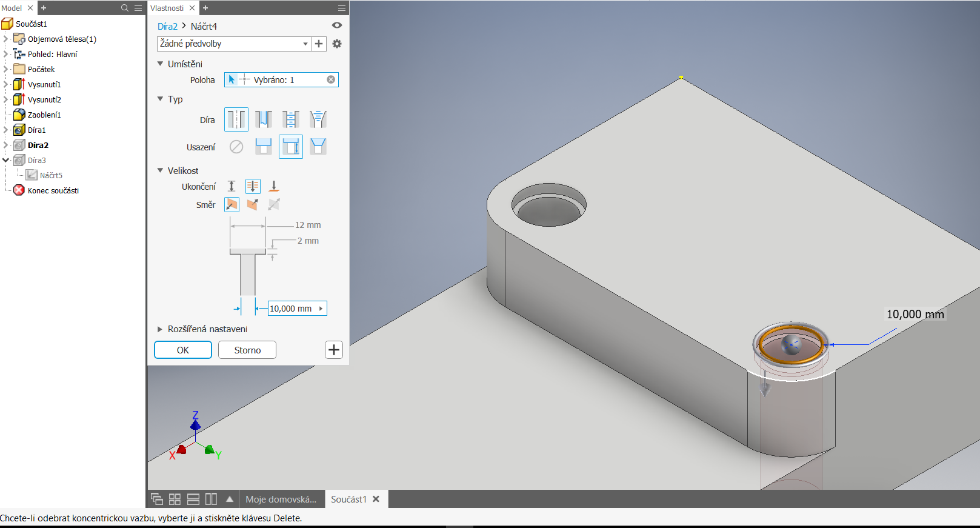
Task: Expand Pohled: Hlavní node
Action: [5, 54]
